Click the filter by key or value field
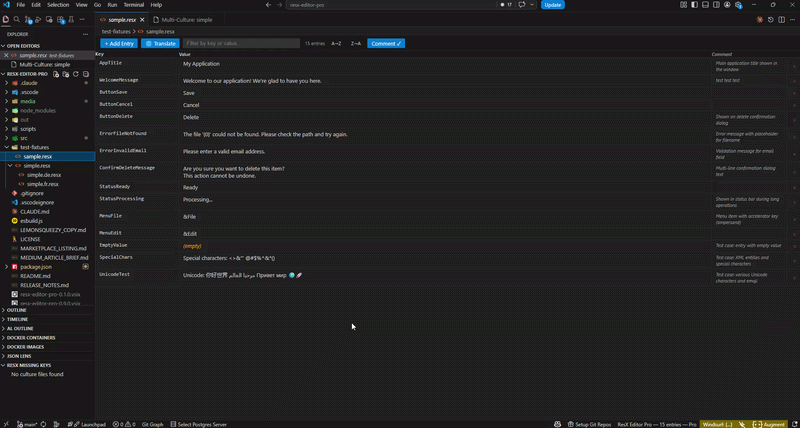Image resolution: width=800 pixels, height=428 pixels. point(241,43)
